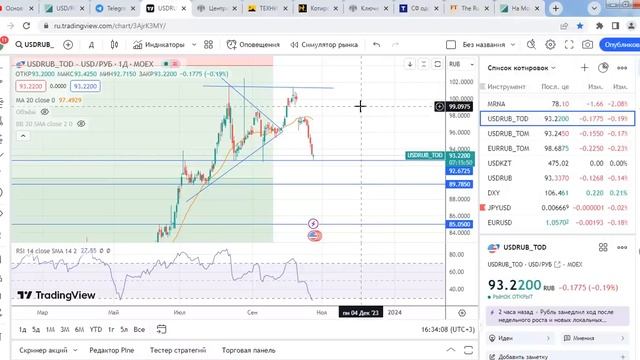Image resolution: width=640 pixels, height=360 pixels.
Task: Add symbol to compare with plus icon
Action: pyautogui.click(x=68, y=44)
